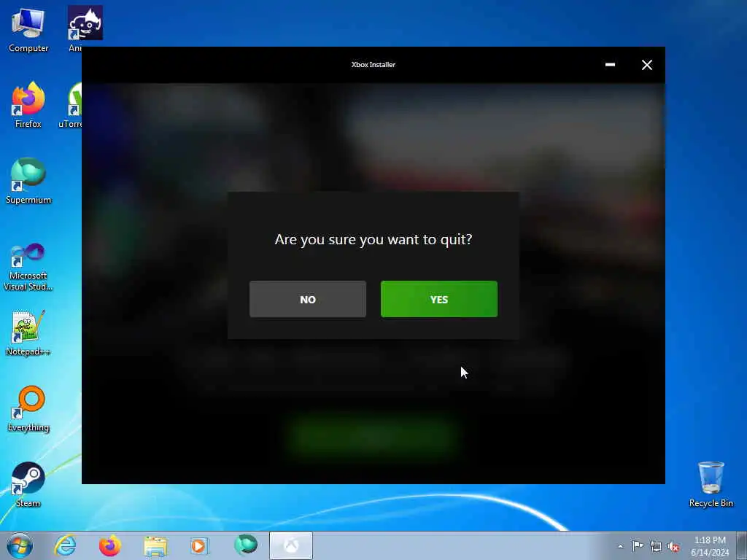The image size is (747, 560).
Task: Click the Xbox Installer title text
Action: (x=373, y=65)
